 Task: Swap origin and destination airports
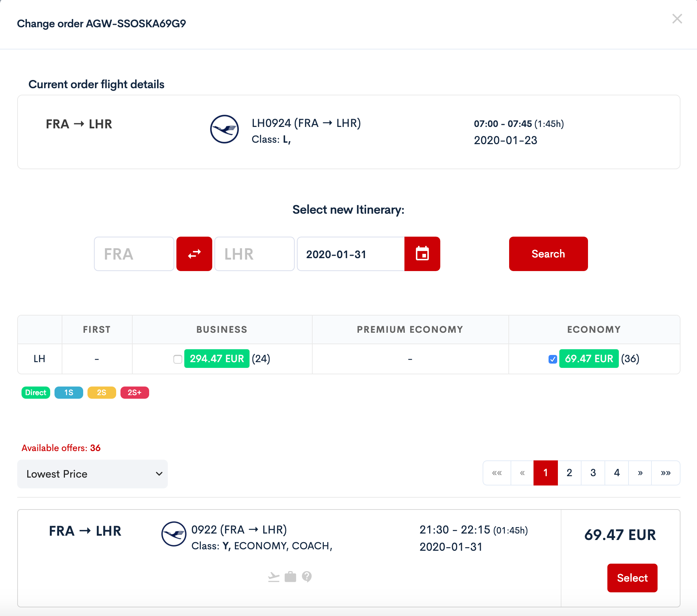(194, 254)
